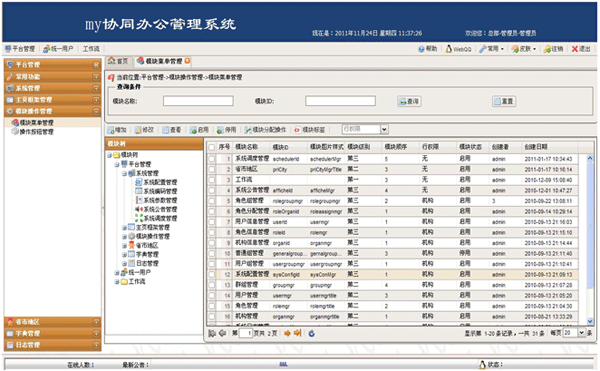The width and height of the screenshot is (600, 371).
Task: Check the row for 角色组管理
Action: tap(212, 201)
